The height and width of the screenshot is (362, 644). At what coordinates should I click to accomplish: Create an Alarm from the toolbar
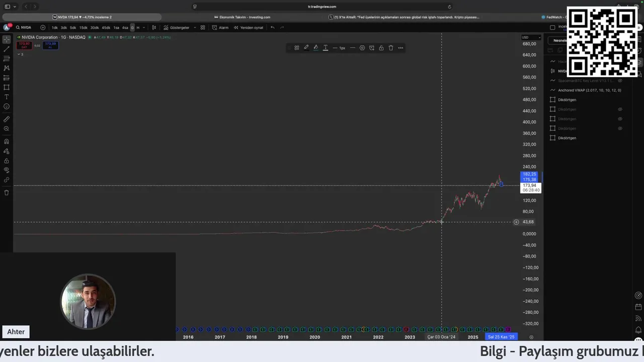pos(220,28)
